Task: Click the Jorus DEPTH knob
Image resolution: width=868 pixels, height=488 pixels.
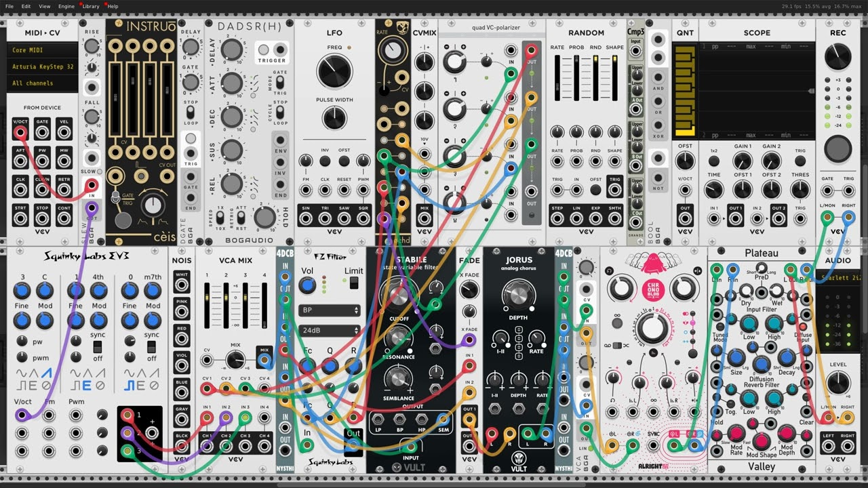Action: [x=519, y=296]
